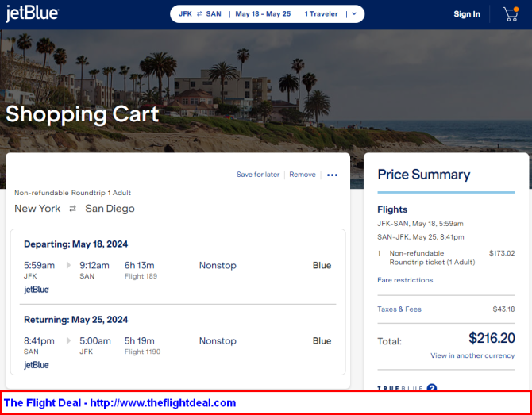Click the jetBlue logo in header
The height and width of the screenshot is (415, 532).
pos(32,14)
